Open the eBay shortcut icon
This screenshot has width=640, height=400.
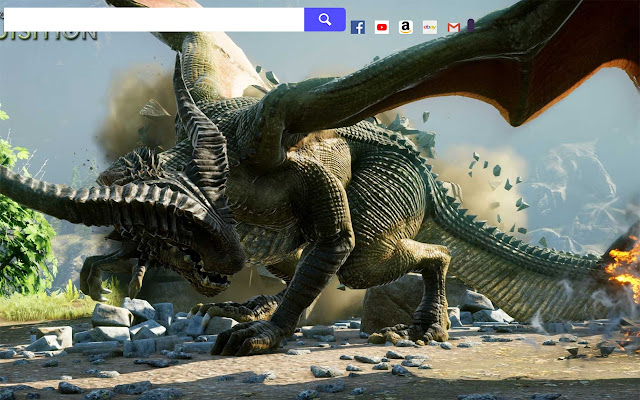[x=430, y=27]
